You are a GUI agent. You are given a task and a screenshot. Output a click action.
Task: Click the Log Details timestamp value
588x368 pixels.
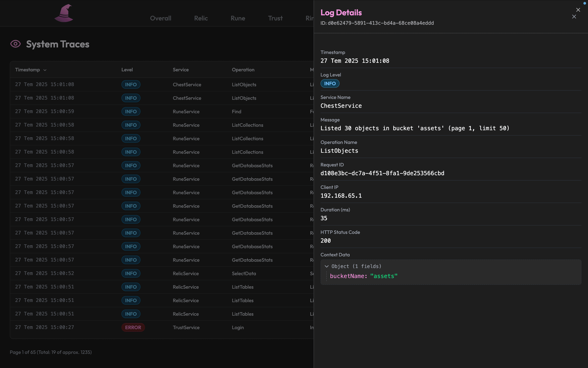click(355, 61)
